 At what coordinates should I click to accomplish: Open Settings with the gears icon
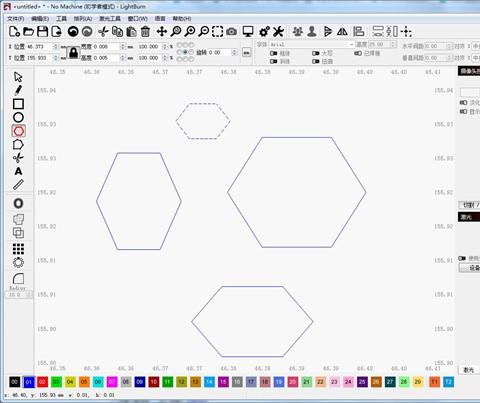[264, 32]
